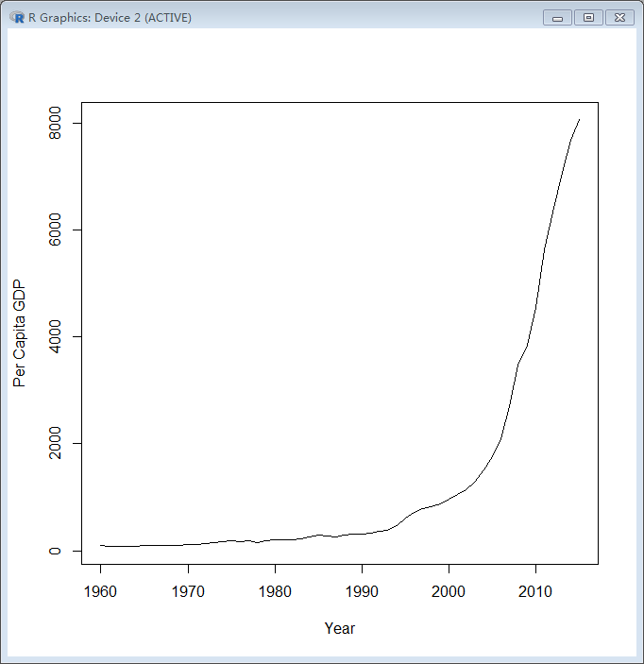Minimize the R Graphics window
Image resolution: width=644 pixels, height=664 pixels.
pyautogui.click(x=557, y=17)
